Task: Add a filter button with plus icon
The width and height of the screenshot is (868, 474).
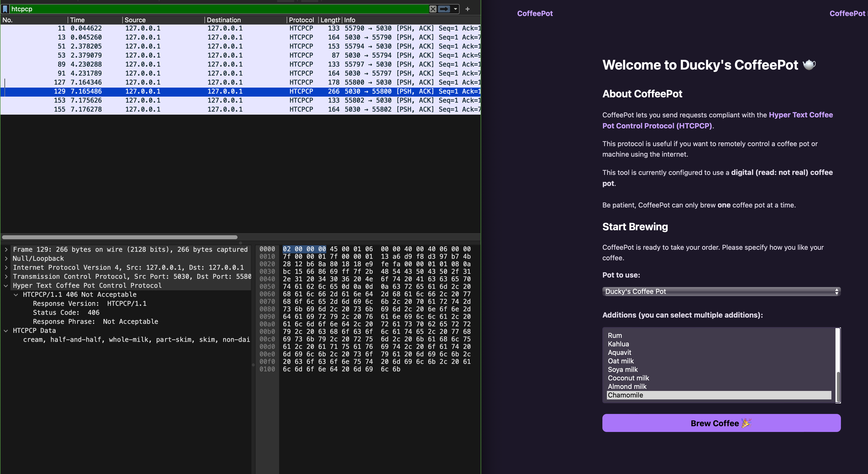Action: tap(467, 9)
